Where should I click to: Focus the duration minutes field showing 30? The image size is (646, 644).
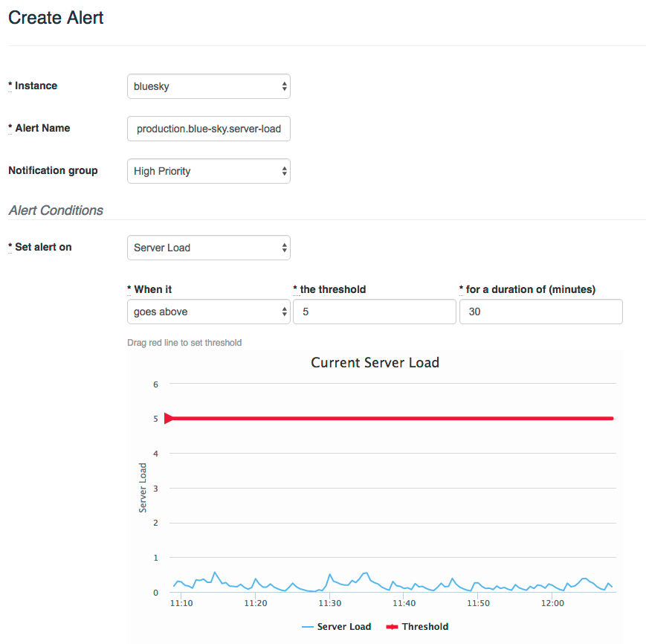point(540,312)
